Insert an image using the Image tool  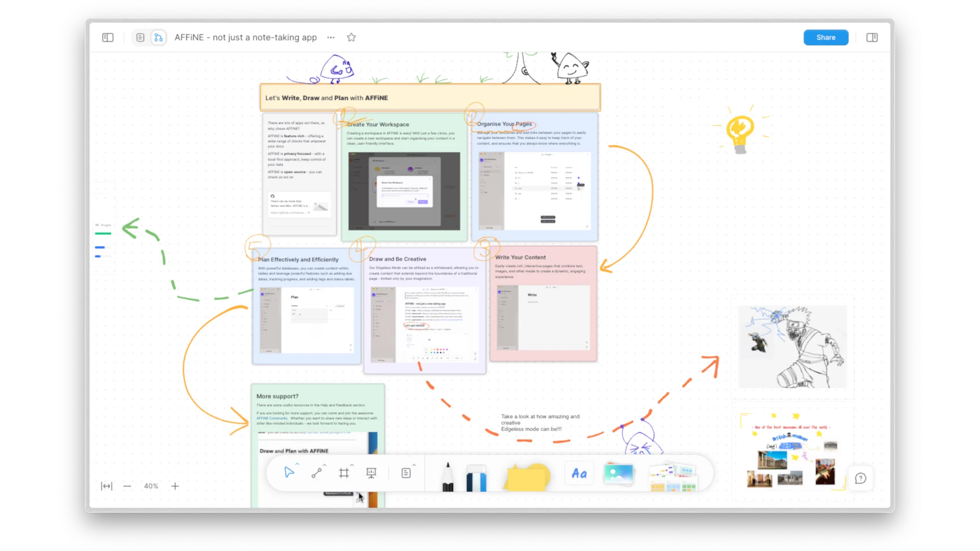point(619,473)
